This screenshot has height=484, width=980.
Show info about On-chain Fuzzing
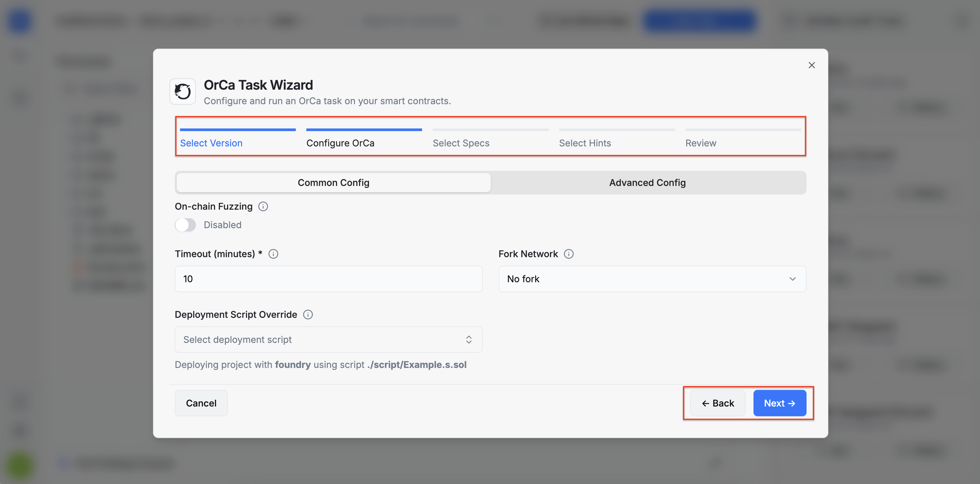pyautogui.click(x=263, y=206)
